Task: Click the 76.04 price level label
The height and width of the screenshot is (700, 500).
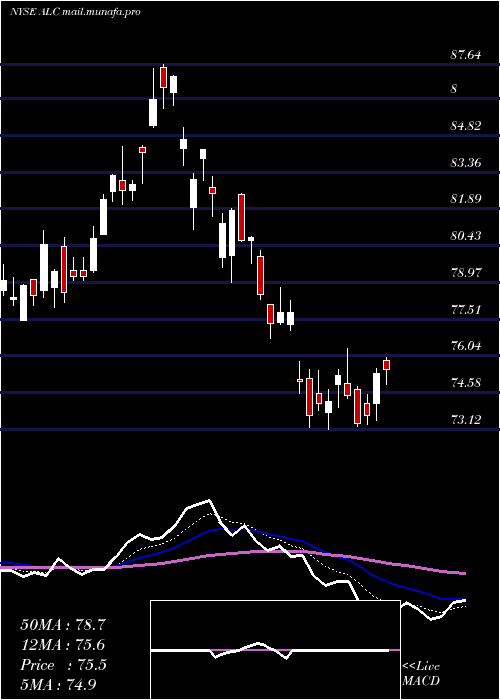Action: 467,346
